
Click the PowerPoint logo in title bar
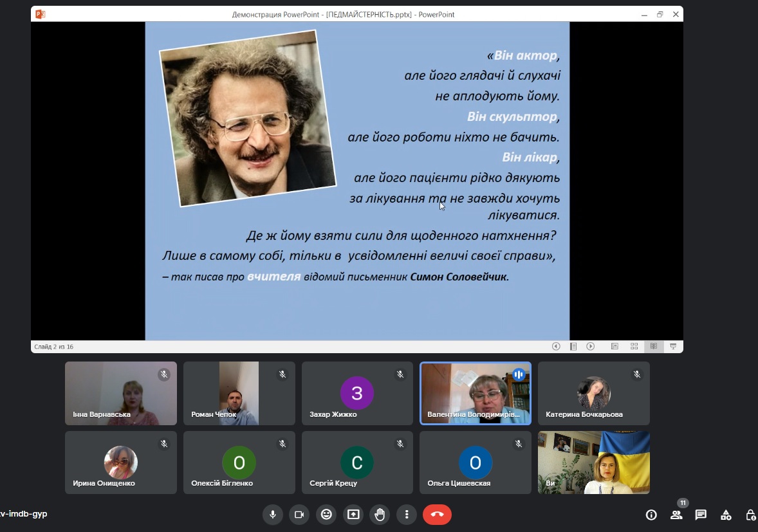[x=40, y=14]
